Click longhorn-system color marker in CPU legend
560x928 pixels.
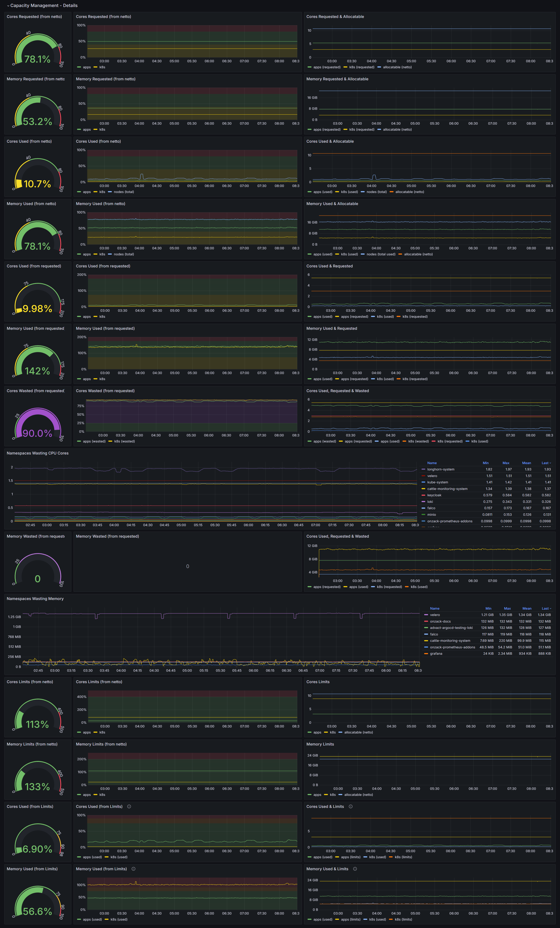coord(423,469)
